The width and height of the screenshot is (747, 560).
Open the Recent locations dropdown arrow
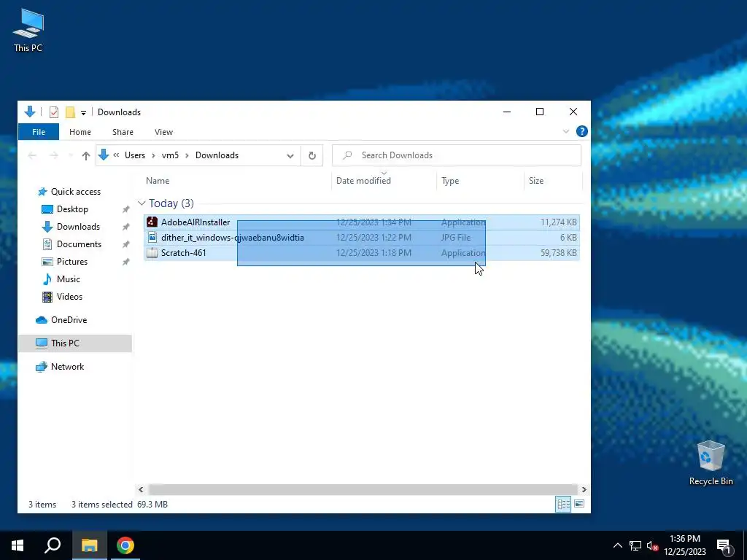click(x=71, y=155)
